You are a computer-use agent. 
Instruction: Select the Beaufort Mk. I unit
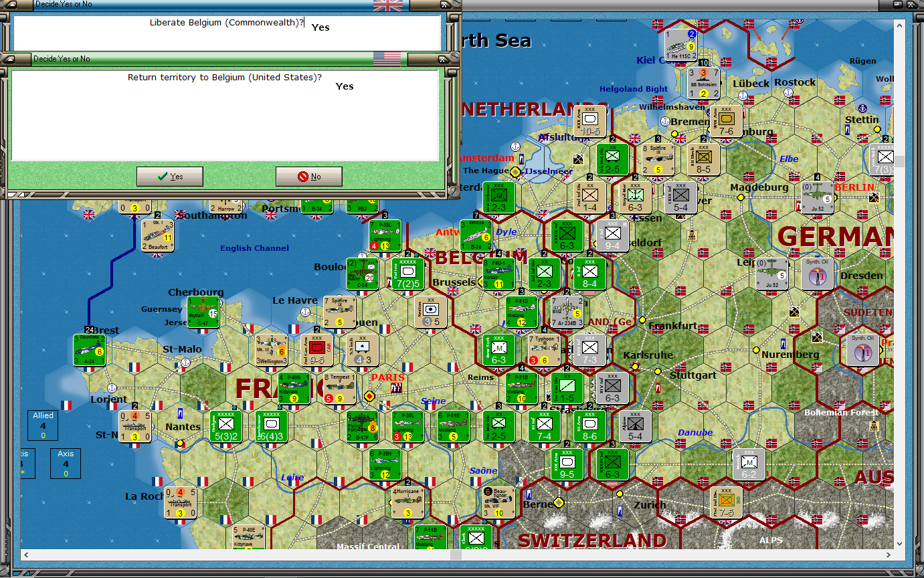click(158, 235)
